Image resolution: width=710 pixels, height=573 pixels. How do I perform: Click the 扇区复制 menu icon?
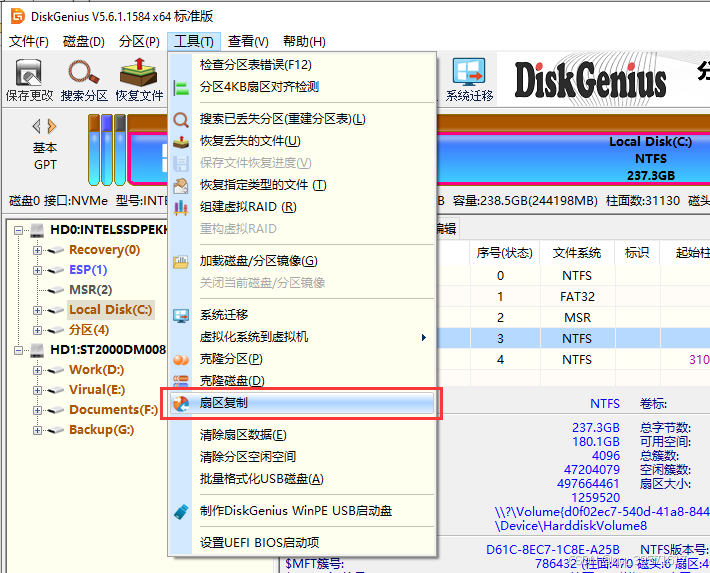181,403
